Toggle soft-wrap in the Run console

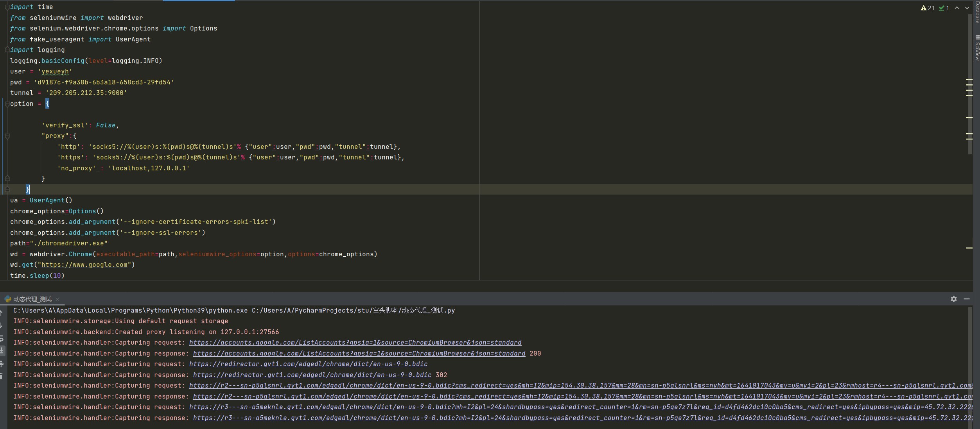coord(2,338)
